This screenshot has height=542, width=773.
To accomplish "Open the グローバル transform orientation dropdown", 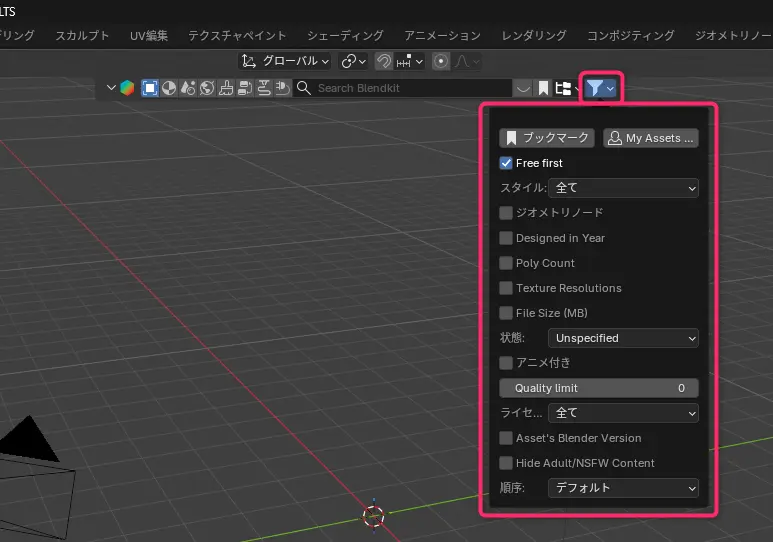I will [x=285, y=62].
